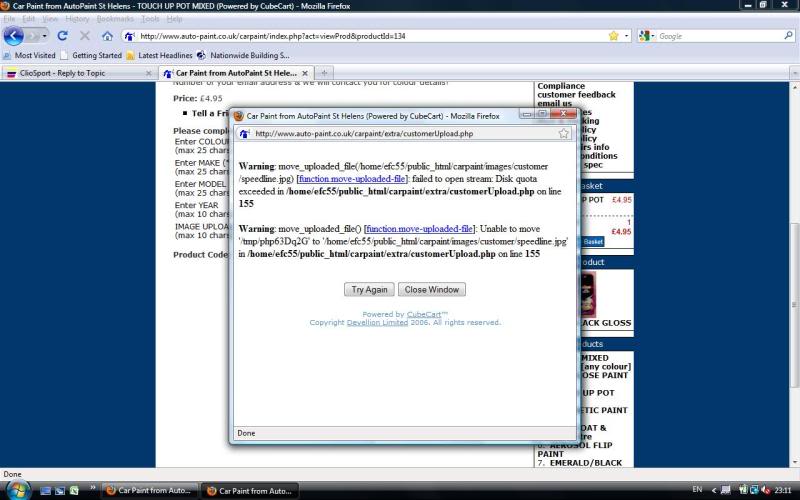Screen dimensions: 800x500
Task: Open the Compliance sidebar link
Action: [561, 86]
